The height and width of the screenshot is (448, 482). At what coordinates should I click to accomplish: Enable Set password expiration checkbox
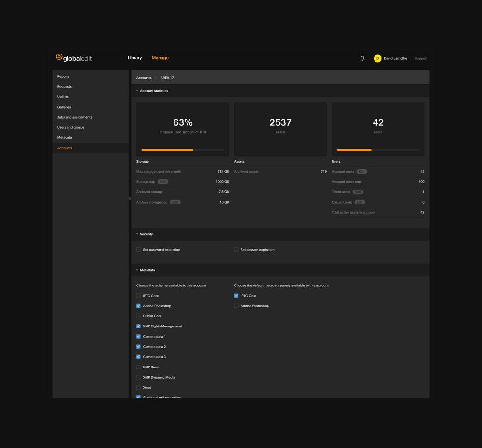click(139, 250)
